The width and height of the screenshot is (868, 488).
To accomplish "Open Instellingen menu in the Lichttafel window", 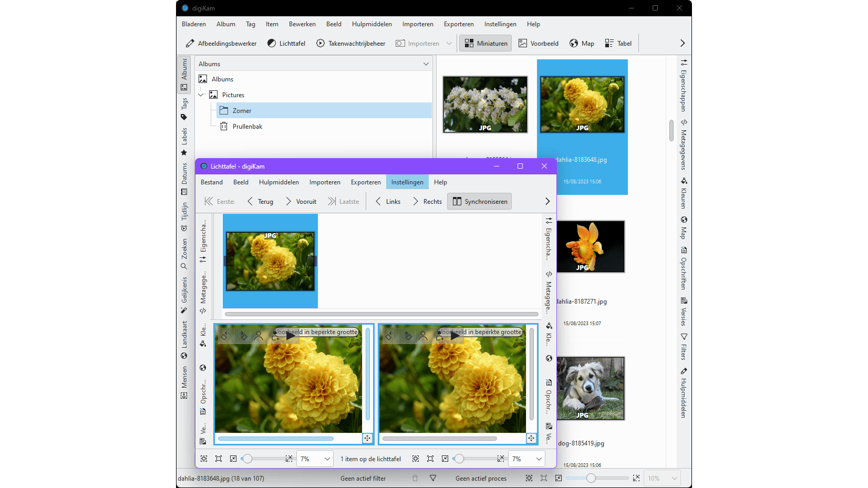I will pyautogui.click(x=407, y=182).
